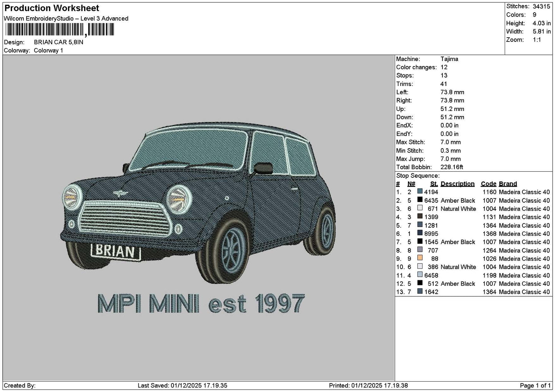Screen dimensions: 555x392
Task: Click the 'Brand' column header
Action: [x=508, y=184]
